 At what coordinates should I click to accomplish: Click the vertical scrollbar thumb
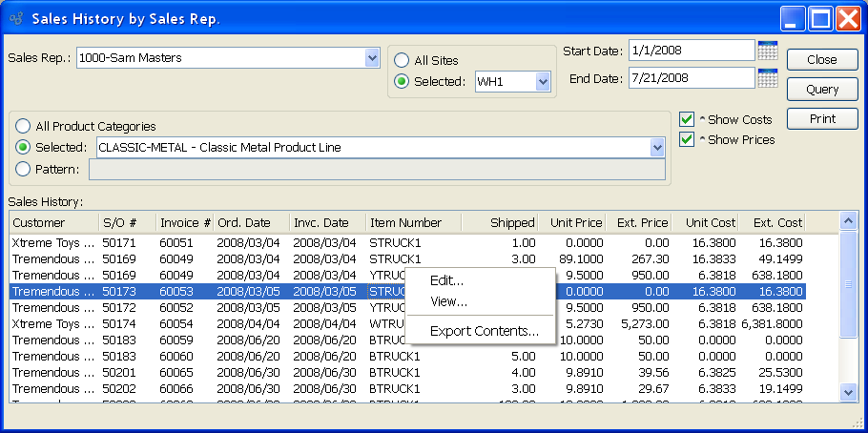848,284
